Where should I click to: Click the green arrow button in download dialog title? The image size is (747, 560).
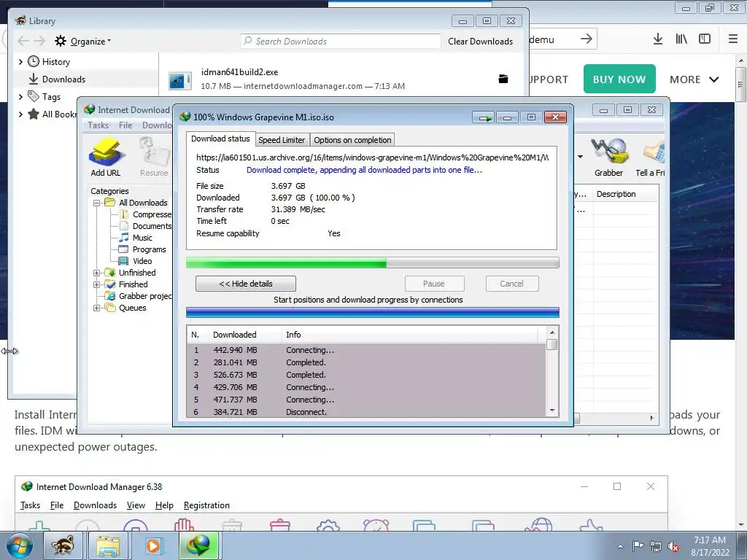tap(484, 117)
